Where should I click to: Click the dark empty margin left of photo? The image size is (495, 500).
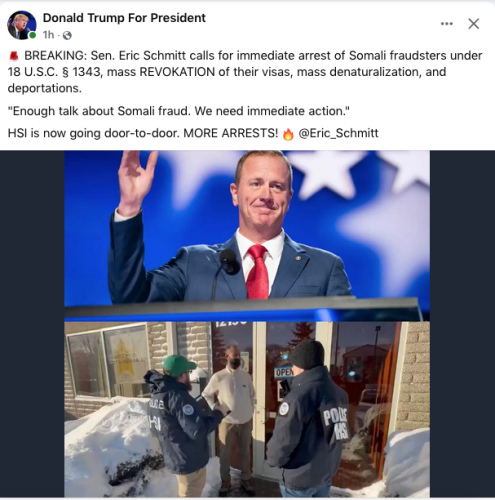pyautogui.click(x=32, y=324)
